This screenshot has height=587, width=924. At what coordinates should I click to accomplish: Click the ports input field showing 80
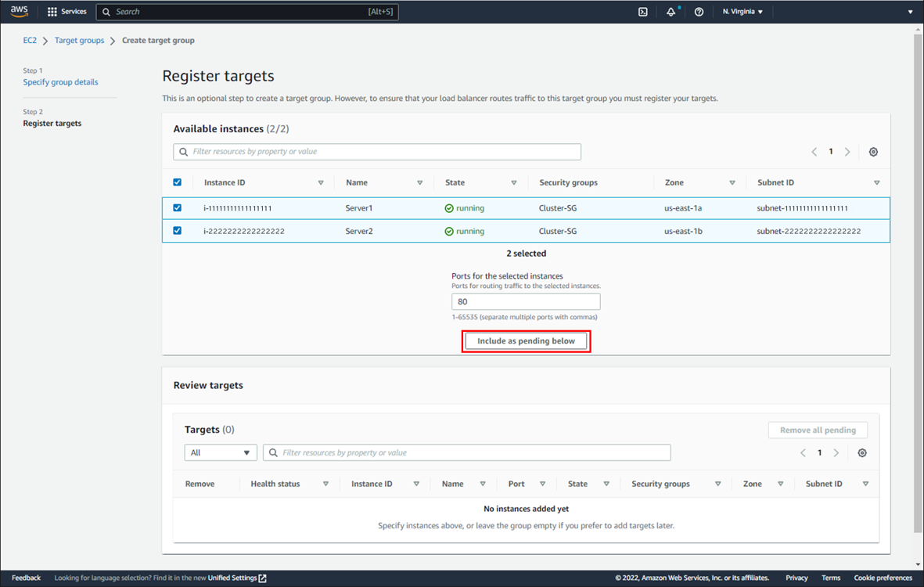click(x=526, y=301)
